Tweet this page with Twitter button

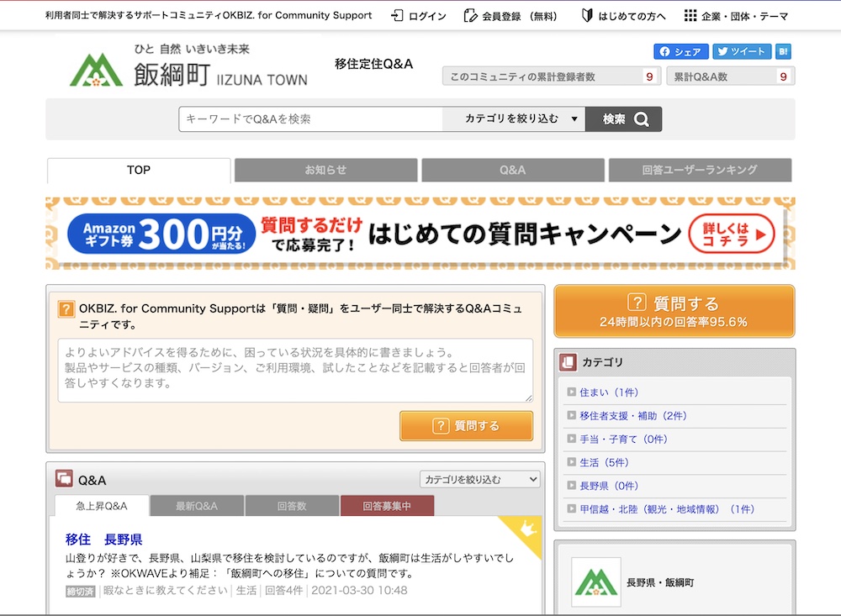pyautogui.click(x=742, y=52)
